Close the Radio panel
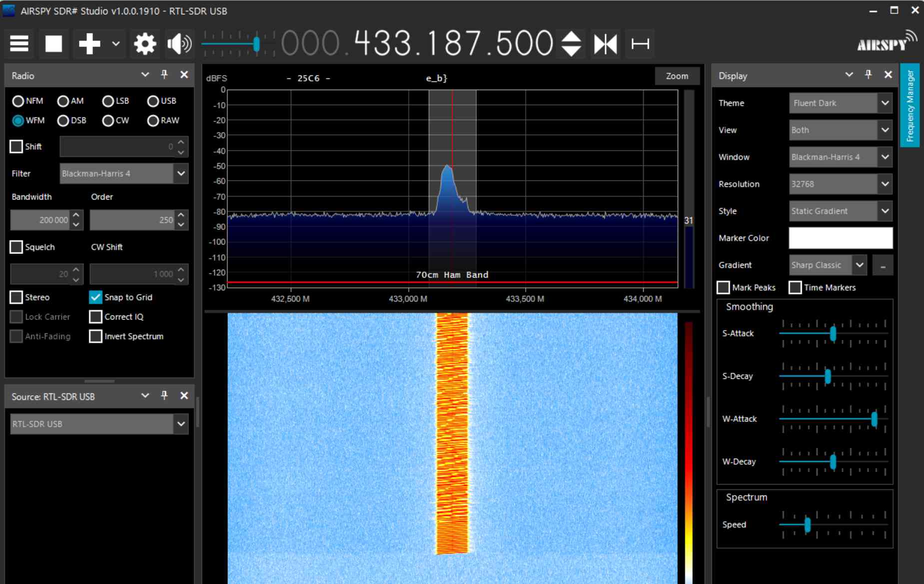 (184, 75)
